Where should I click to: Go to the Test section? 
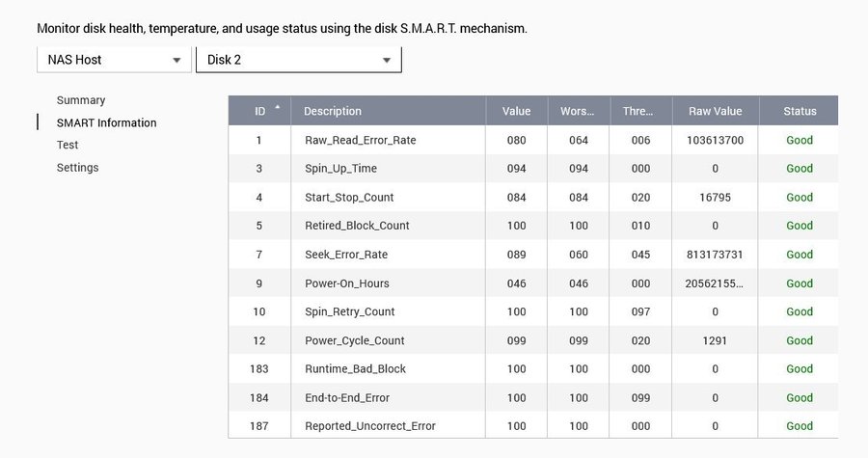68,145
